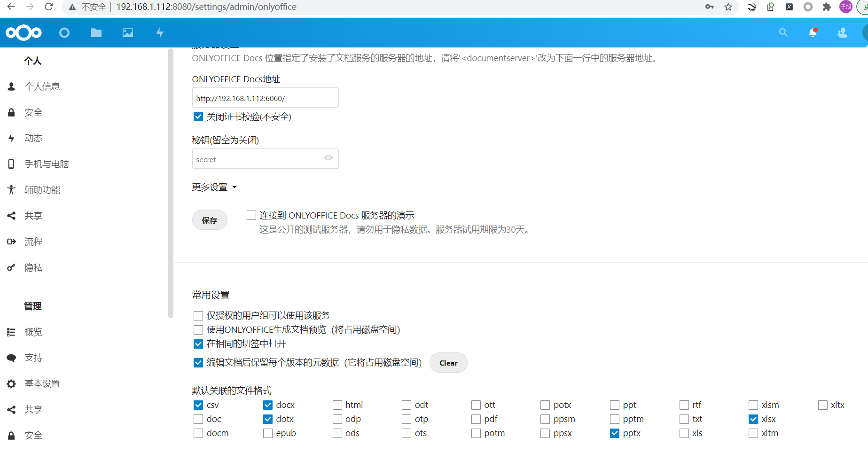This screenshot has width=868, height=453.
Task: Check 仅授权的用户组可以使用该服务
Action: click(x=198, y=315)
